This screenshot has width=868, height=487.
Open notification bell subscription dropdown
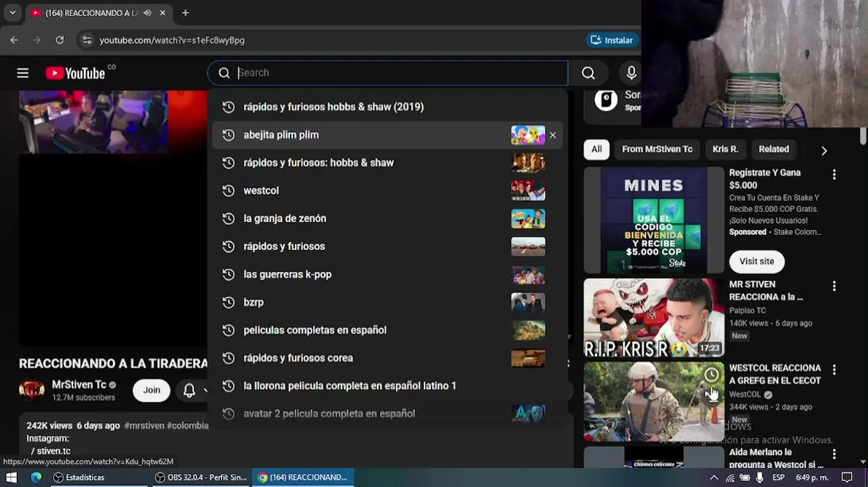tap(195, 390)
